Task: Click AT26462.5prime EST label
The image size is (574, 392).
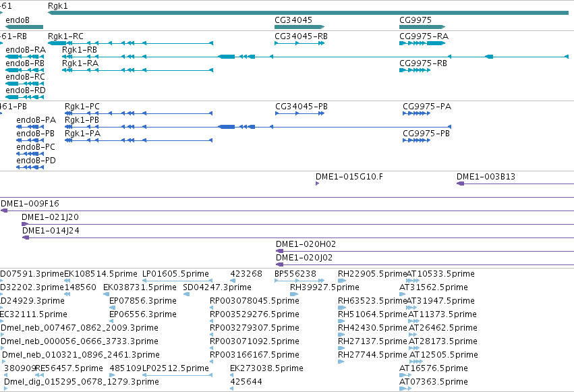Action: pos(443,328)
